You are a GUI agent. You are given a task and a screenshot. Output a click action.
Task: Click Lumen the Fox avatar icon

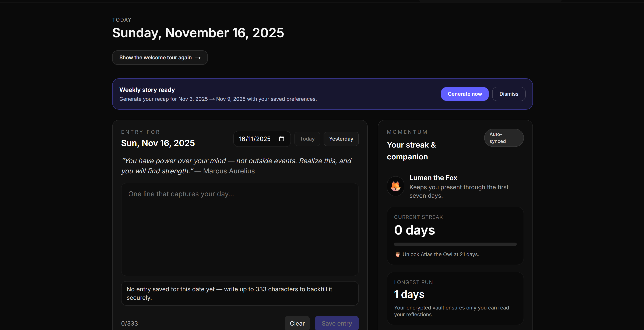395,186
